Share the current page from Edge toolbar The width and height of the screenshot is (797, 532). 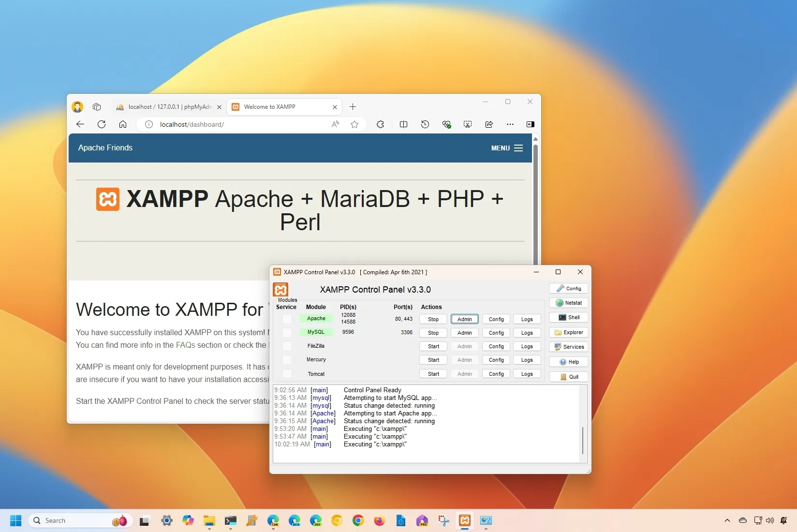(489, 124)
